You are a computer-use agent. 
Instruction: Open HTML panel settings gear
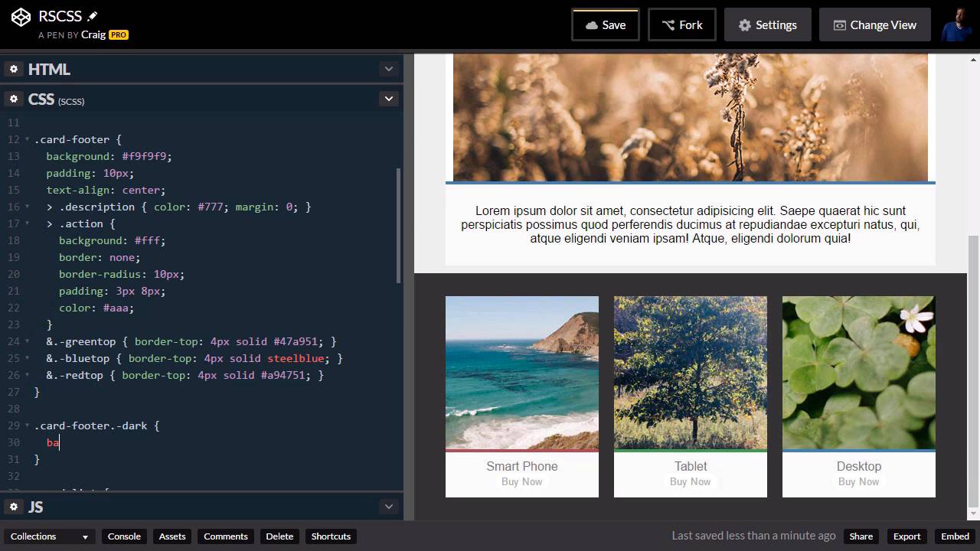click(14, 69)
